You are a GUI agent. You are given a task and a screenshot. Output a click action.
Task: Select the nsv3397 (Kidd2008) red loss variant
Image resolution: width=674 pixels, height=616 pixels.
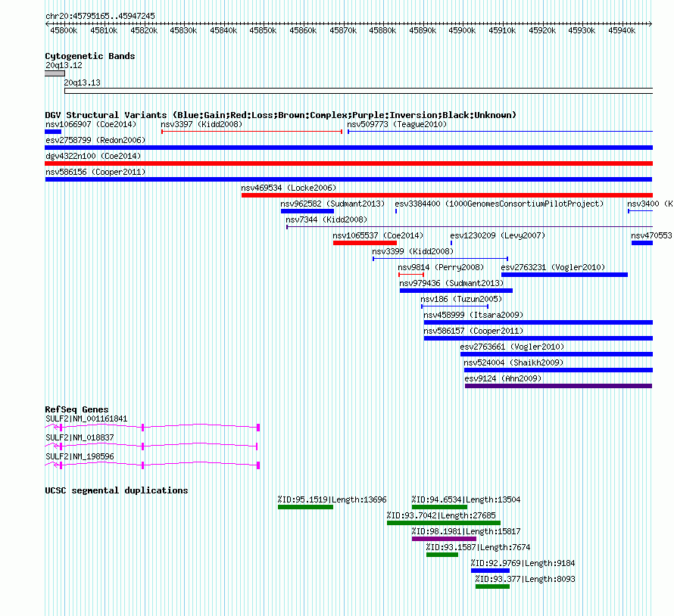click(x=252, y=132)
